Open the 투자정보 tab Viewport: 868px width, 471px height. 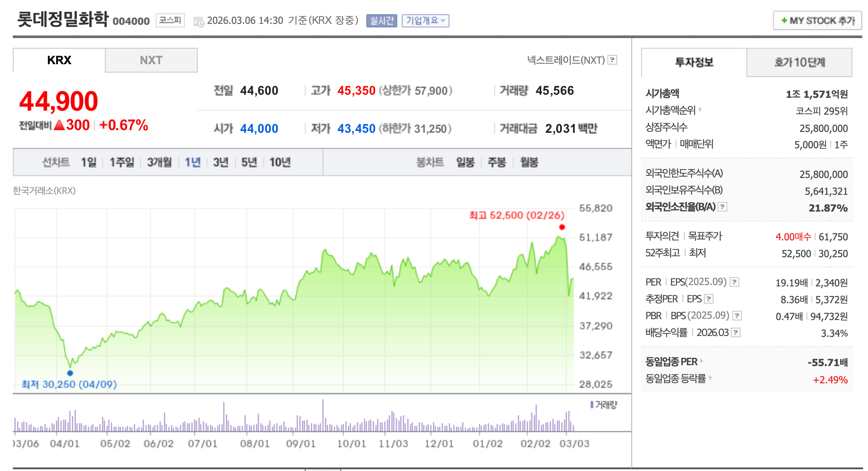click(x=694, y=62)
